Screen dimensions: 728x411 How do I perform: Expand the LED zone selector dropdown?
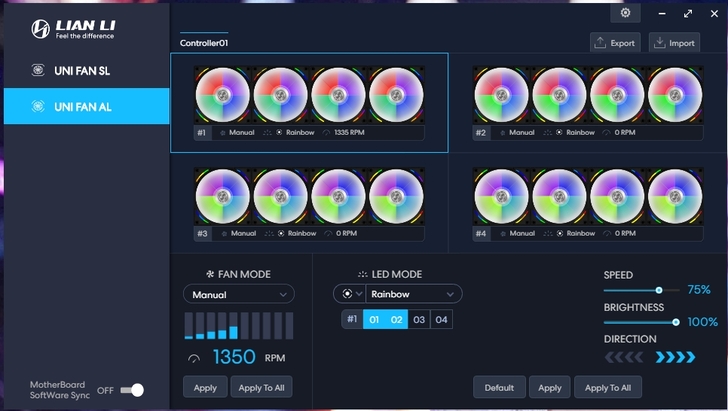pos(349,294)
